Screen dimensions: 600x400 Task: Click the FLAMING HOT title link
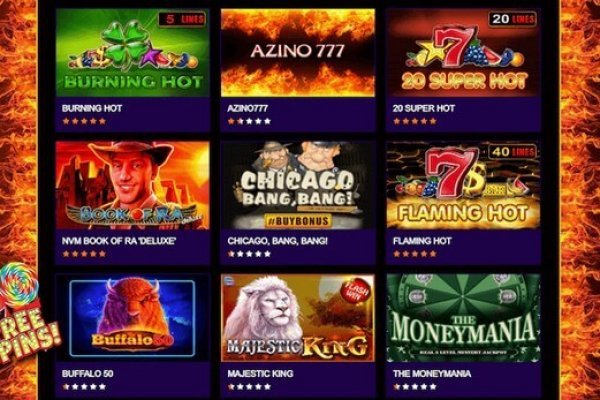[x=422, y=241]
